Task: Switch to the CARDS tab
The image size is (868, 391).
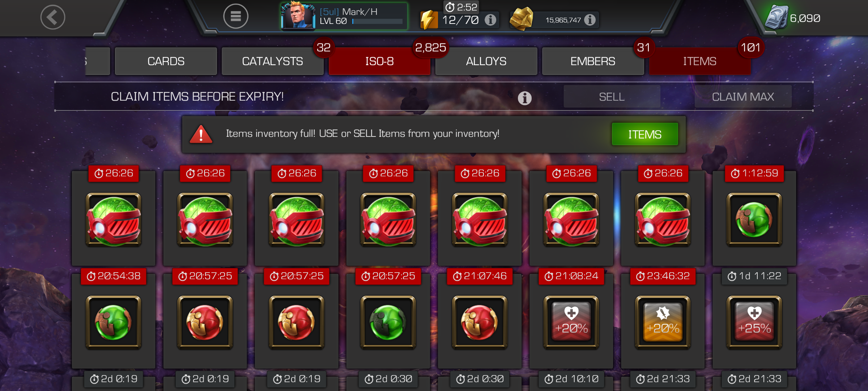Action: click(166, 61)
